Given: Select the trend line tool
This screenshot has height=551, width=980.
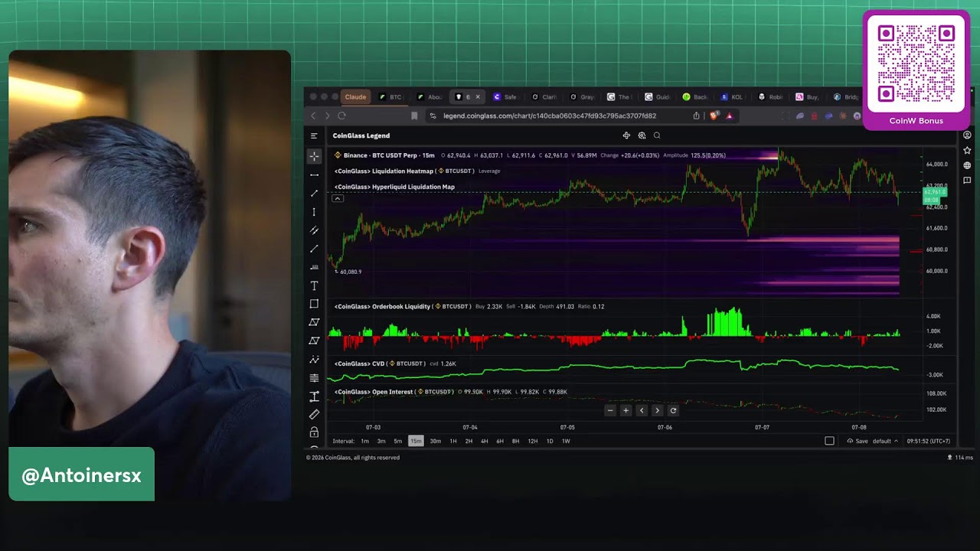Looking at the screenshot, I should point(314,193).
